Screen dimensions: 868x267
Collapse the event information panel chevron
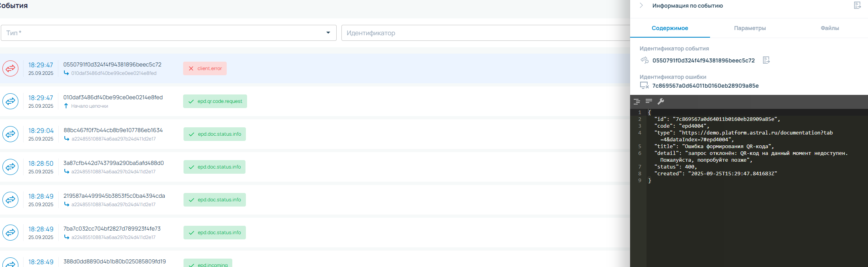click(641, 6)
